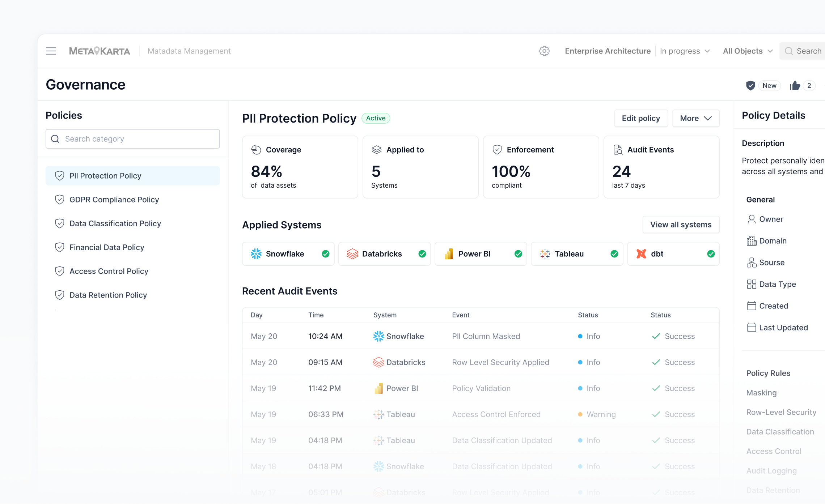Screen dimensions: 825x504
Task: Open the In progress status dropdown
Action: 685,51
